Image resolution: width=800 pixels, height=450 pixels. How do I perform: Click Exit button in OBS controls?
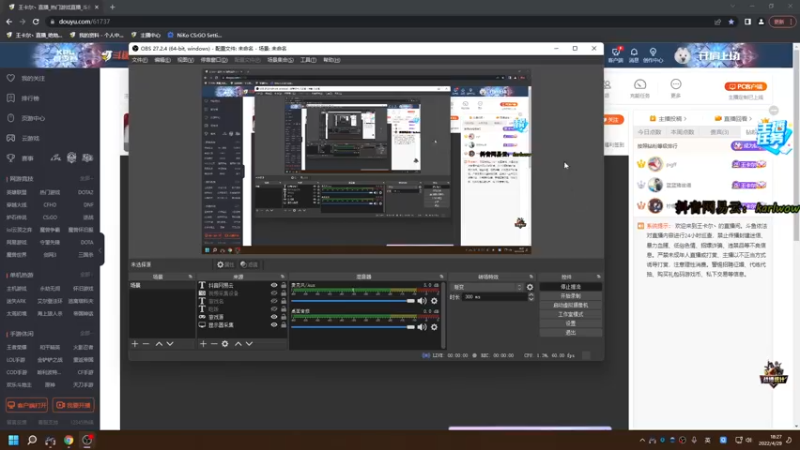click(570, 333)
